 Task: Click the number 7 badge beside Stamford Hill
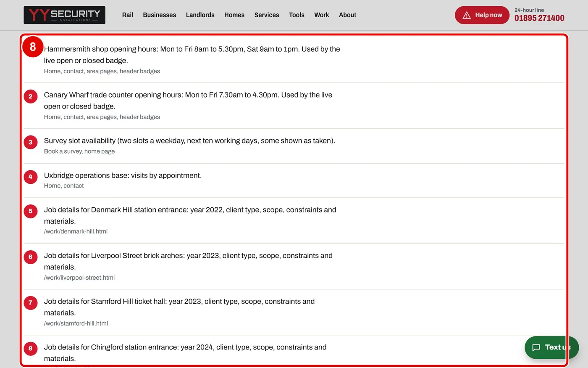[30, 303]
